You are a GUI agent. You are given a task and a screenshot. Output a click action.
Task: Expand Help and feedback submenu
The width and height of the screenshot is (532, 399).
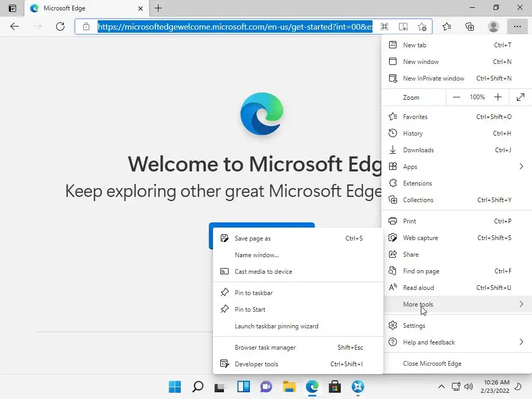(x=457, y=342)
